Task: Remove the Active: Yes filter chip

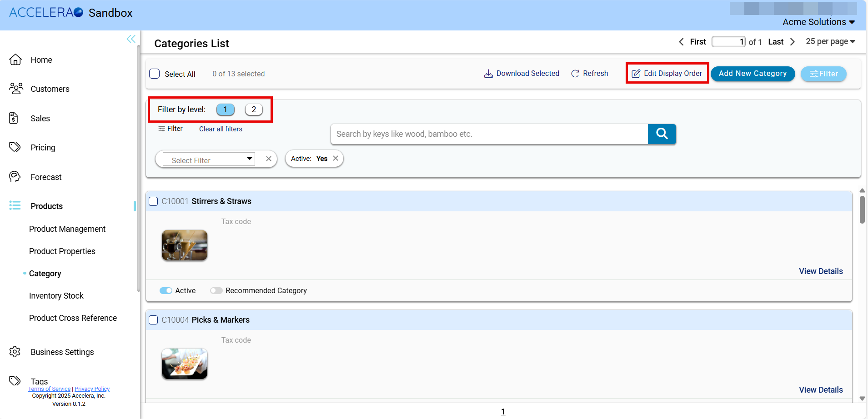Action: coord(336,158)
